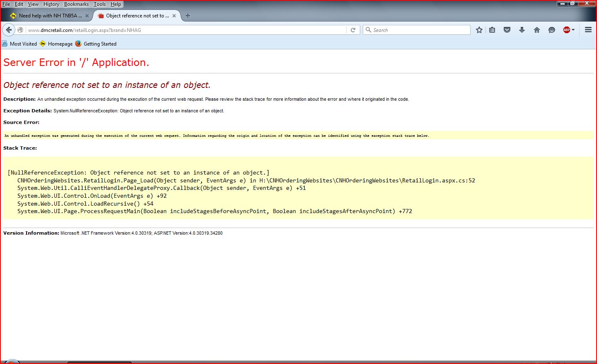Image resolution: width=597 pixels, height=364 pixels.
Task: Close the 'Object reference not set to' tab
Action: [174, 16]
